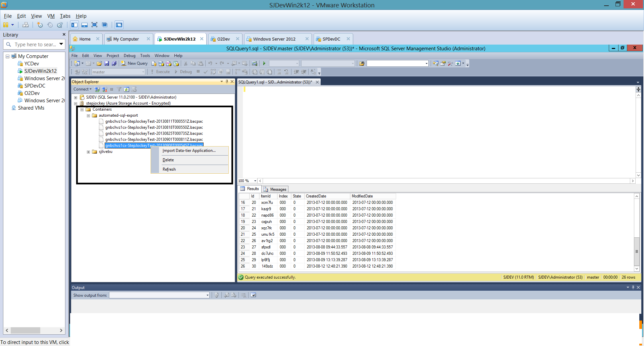Switch to the Messages tab
The width and height of the screenshot is (644, 346).
tap(275, 189)
